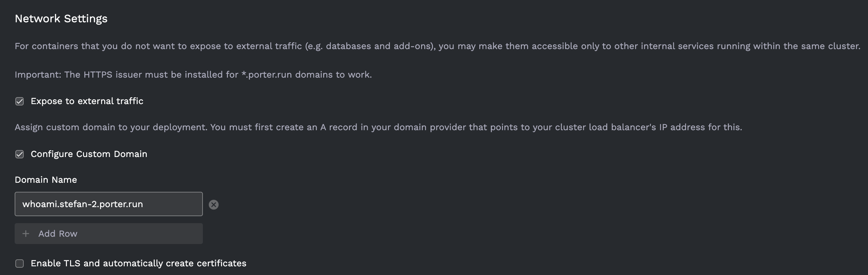
Task: Turn off the Configure Custom Domain option
Action: pos(19,154)
